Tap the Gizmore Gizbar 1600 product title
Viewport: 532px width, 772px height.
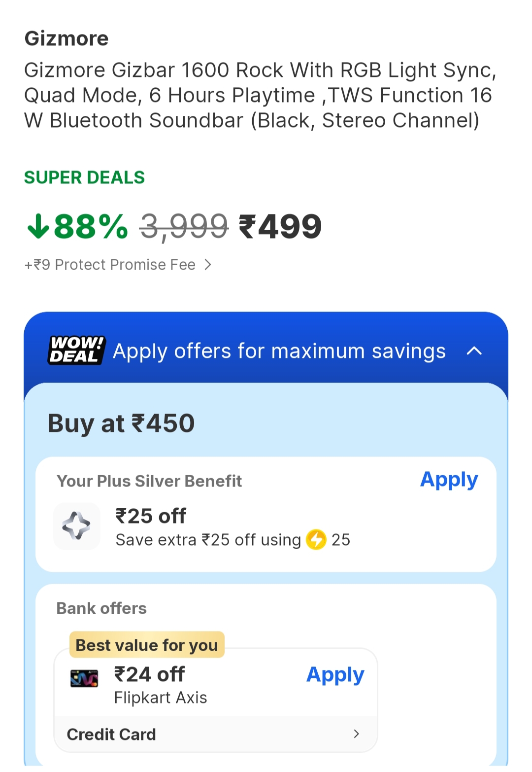pos(260,95)
